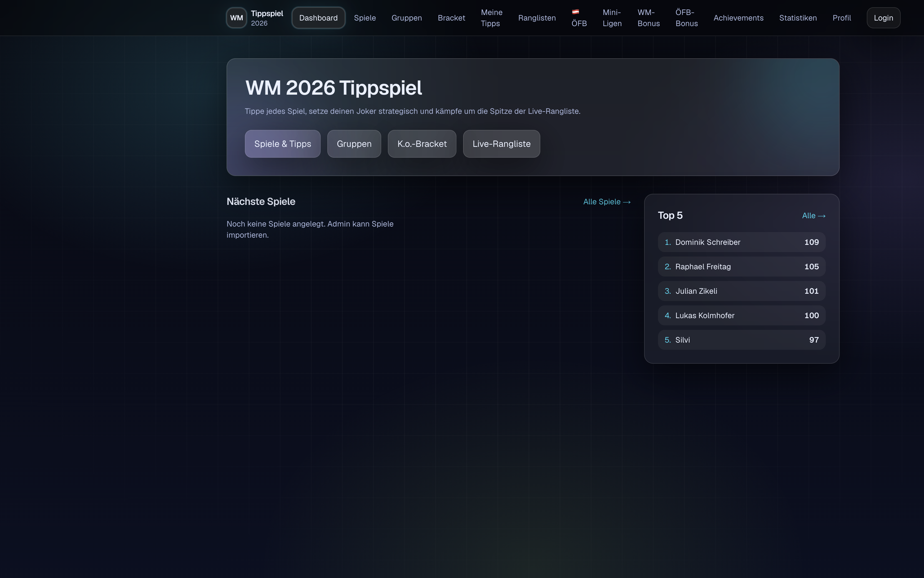Open the Live-Rangliste button
The width and height of the screenshot is (924, 578).
tap(502, 144)
